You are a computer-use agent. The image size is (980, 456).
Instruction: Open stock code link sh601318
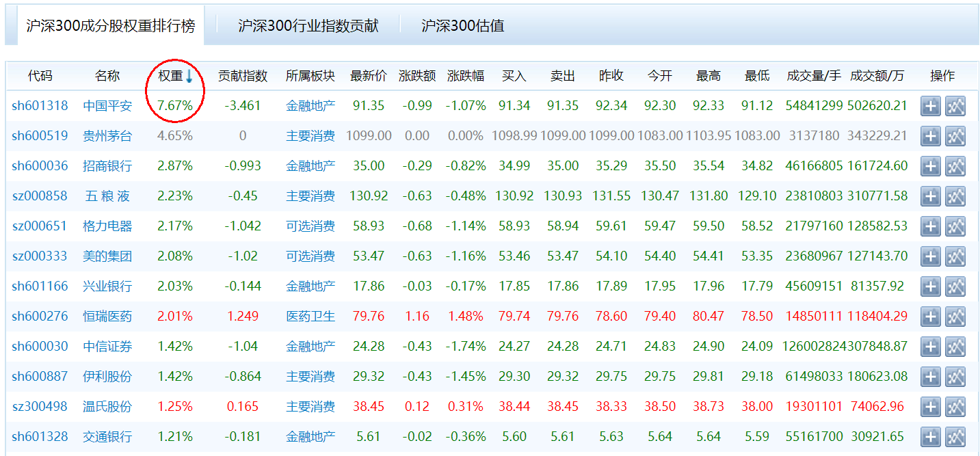[x=40, y=106]
